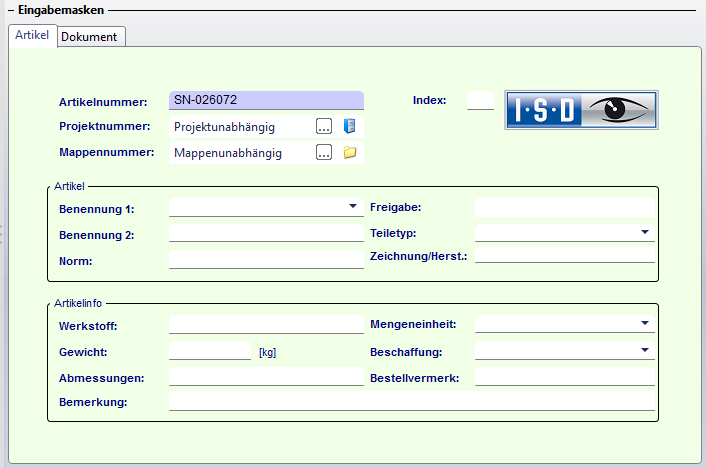The height and width of the screenshot is (468, 706).
Task: Open the Mappennummer browse ellipsis button
Action: [324, 153]
